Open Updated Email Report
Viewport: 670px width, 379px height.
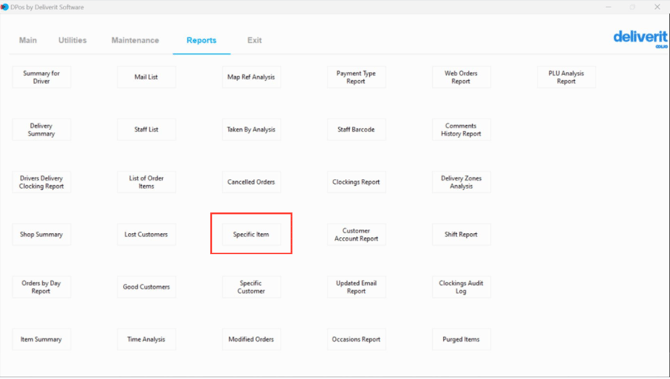coord(356,287)
